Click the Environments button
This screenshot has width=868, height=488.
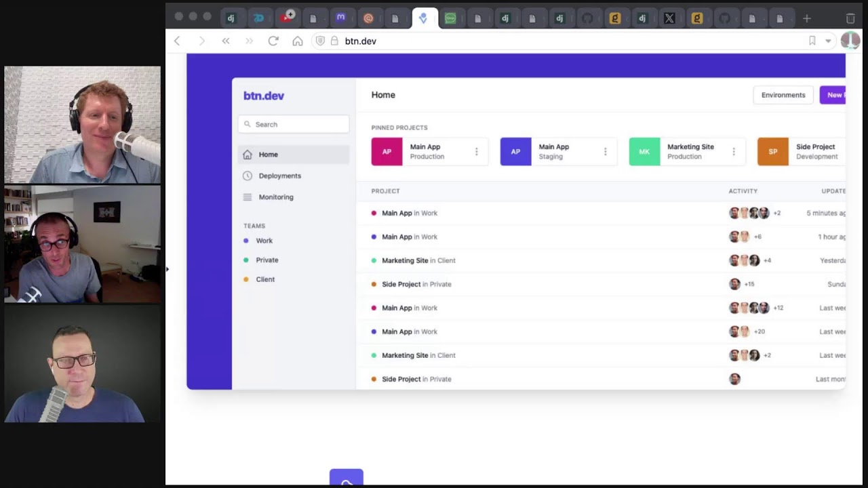pos(783,95)
